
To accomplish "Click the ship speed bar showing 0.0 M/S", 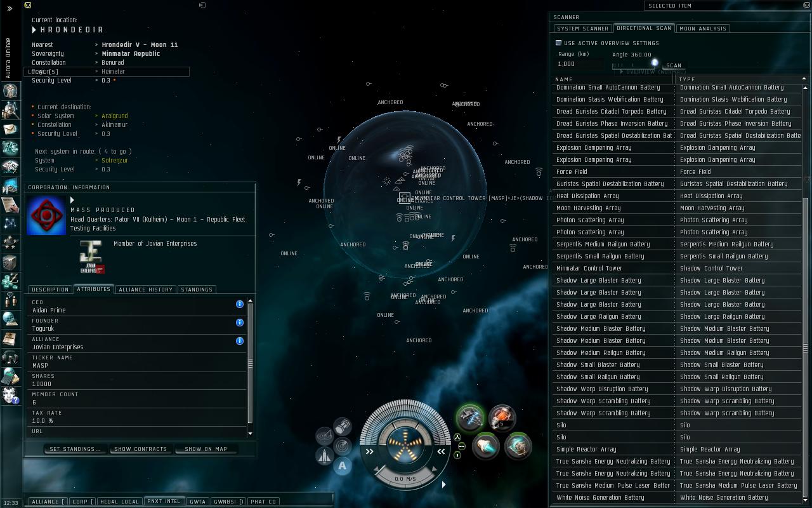I will tap(405, 479).
